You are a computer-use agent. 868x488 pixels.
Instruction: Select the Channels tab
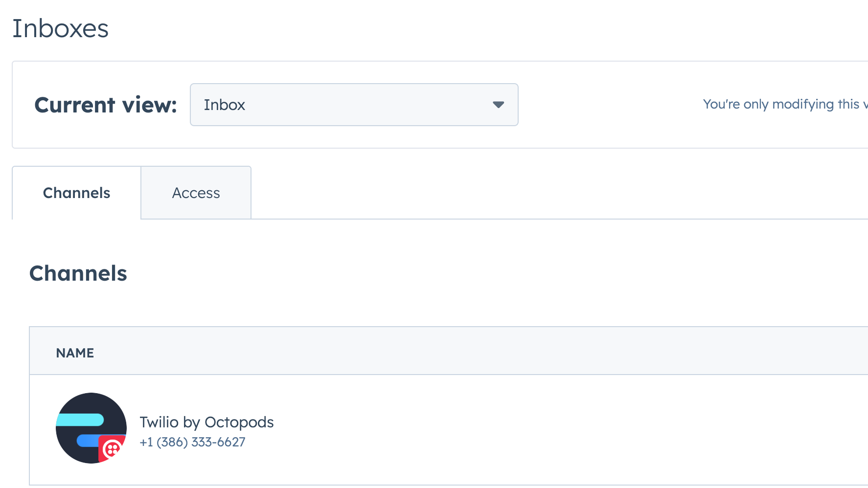[x=76, y=192]
